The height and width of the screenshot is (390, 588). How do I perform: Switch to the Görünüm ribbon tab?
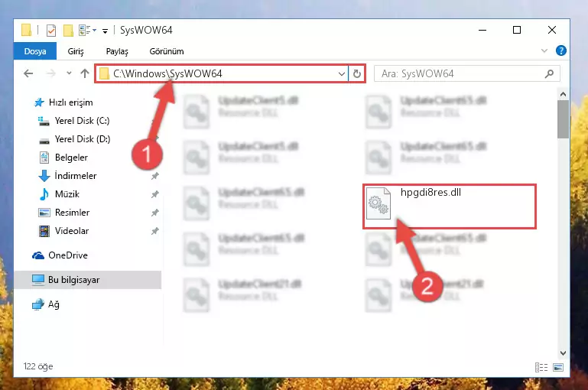167,51
